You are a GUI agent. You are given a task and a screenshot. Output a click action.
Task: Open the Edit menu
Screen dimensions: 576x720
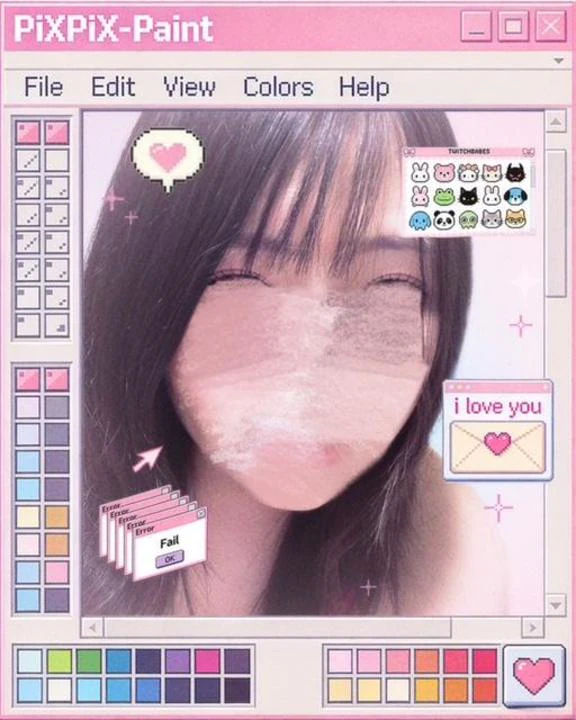click(x=113, y=87)
